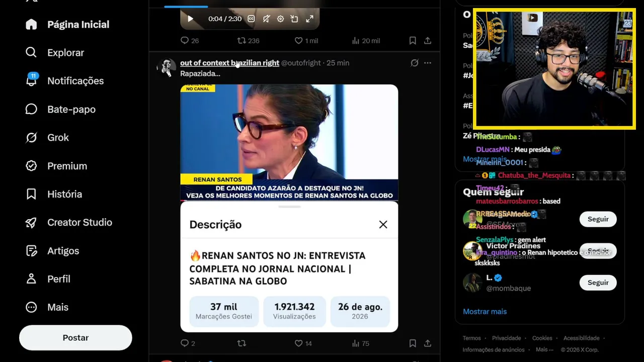Open Perfil person icon in sidebar

[x=31, y=279]
